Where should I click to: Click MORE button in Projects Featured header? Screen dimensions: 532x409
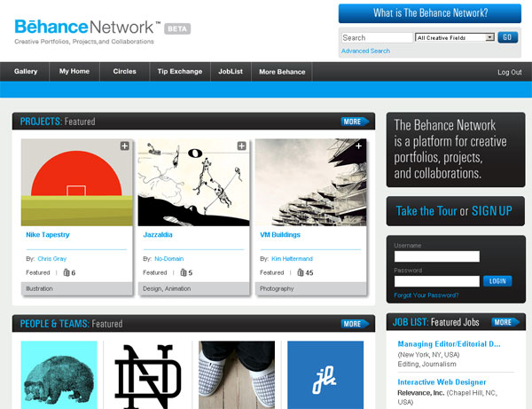tap(355, 122)
